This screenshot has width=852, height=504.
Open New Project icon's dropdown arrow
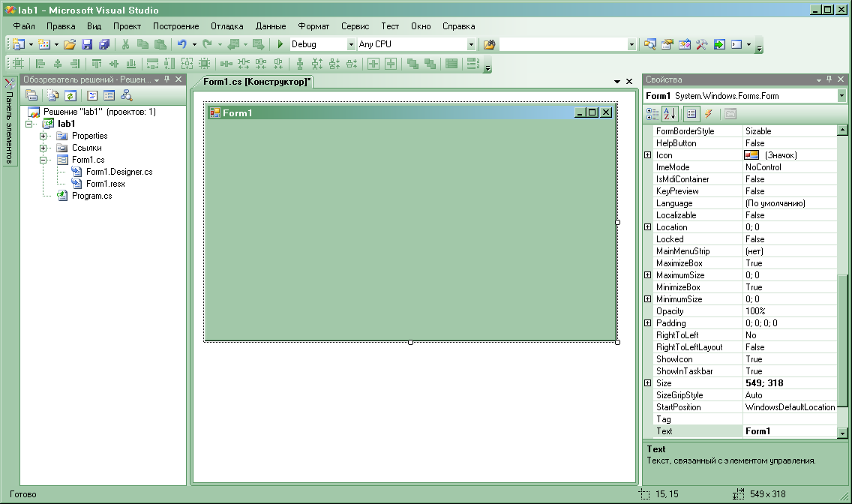tap(31, 44)
